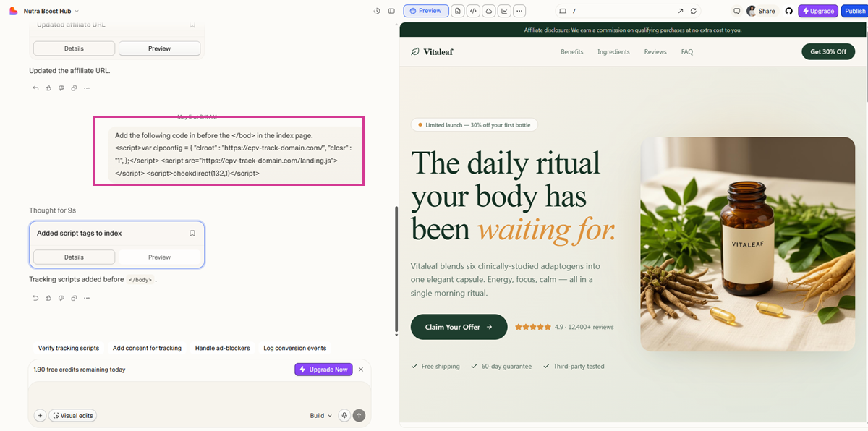Toggle Visual edits mode
868x431 pixels.
click(72, 416)
